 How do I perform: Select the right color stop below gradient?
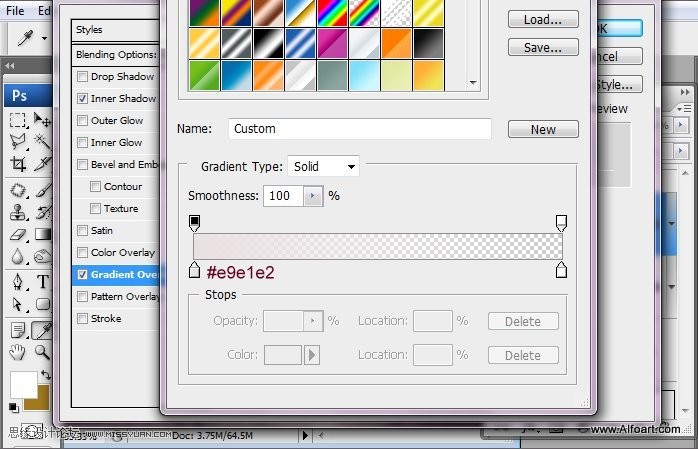point(561,270)
